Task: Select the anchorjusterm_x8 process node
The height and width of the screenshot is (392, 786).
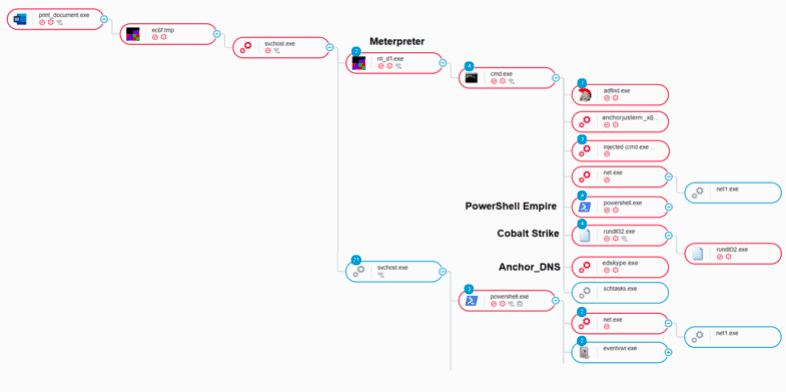Action: [x=620, y=122]
